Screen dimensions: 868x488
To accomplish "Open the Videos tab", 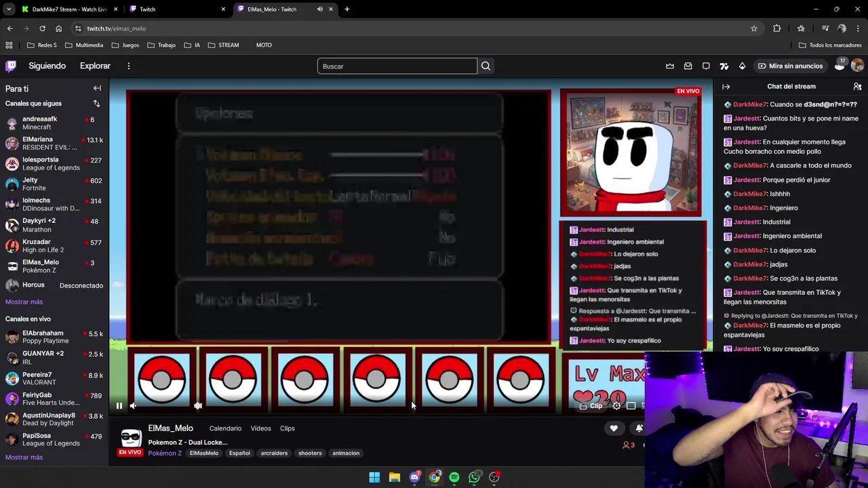I will pyautogui.click(x=260, y=428).
